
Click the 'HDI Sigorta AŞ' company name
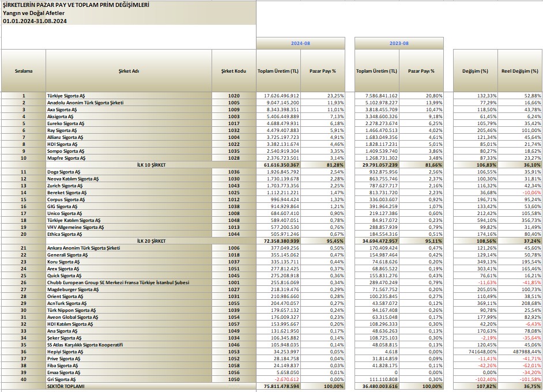click(x=129, y=144)
